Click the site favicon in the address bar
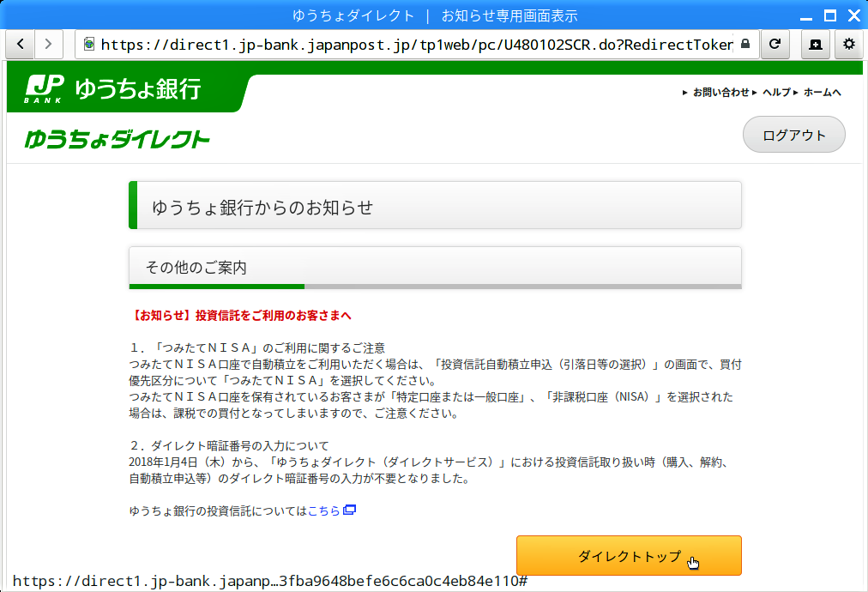Viewport: 868px width, 592px height. click(x=89, y=44)
